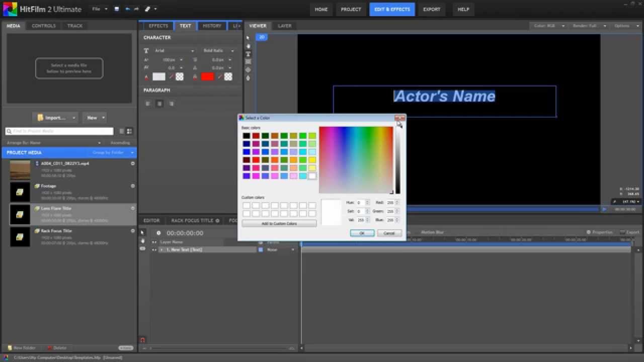Screen dimensions: 644x362
Task: Toggle options circle for Lens Flare Title
Action: 133,208
